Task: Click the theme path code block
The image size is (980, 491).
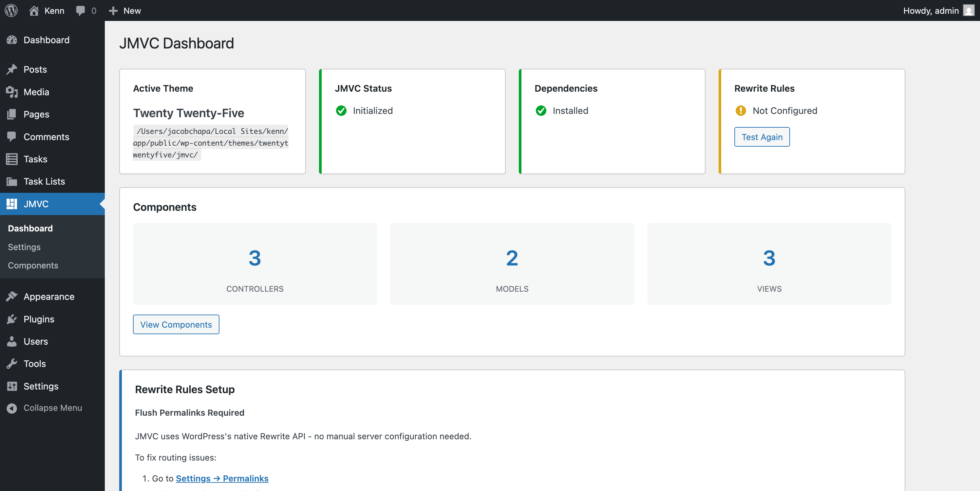Action: [210, 143]
